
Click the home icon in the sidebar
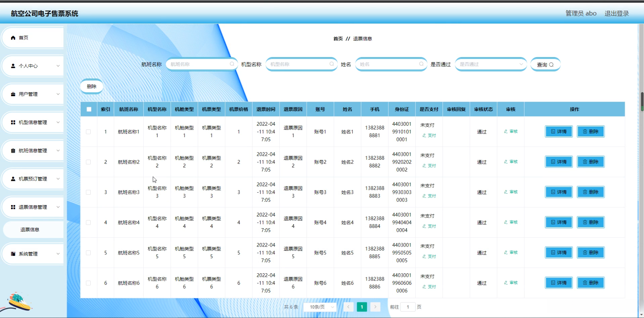point(13,38)
